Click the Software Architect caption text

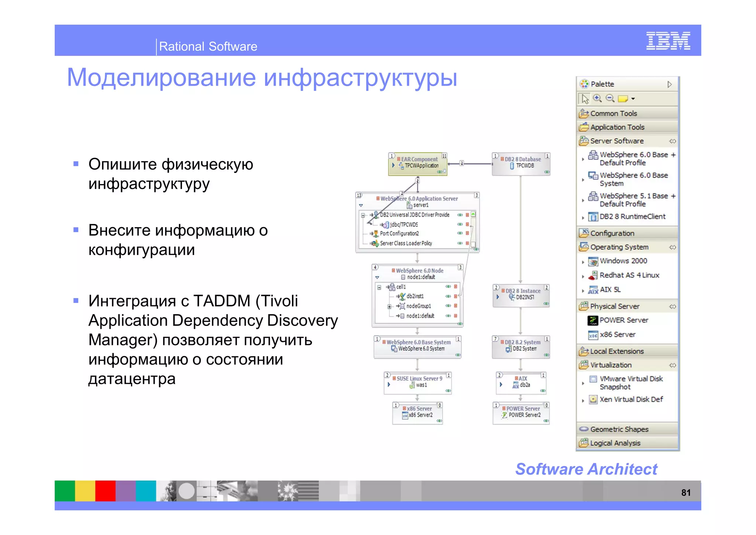586,469
